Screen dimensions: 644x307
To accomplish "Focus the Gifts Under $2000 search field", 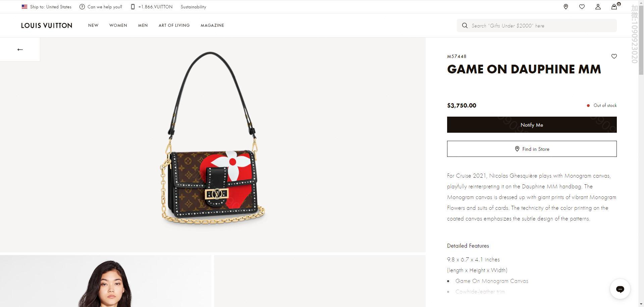I will click(x=537, y=25).
